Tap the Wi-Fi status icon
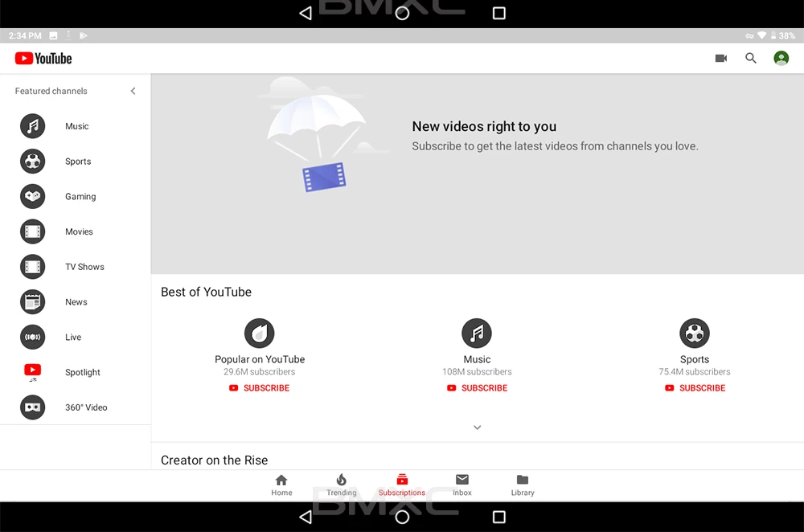This screenshot has width=804, height=532. [x=762, y=35]
